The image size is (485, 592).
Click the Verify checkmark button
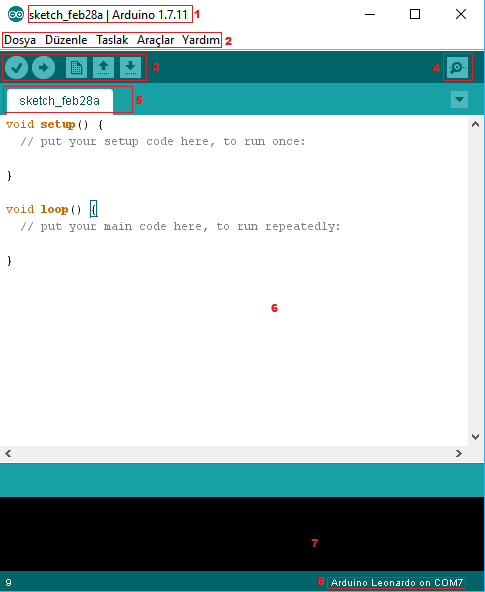[17, 68]
